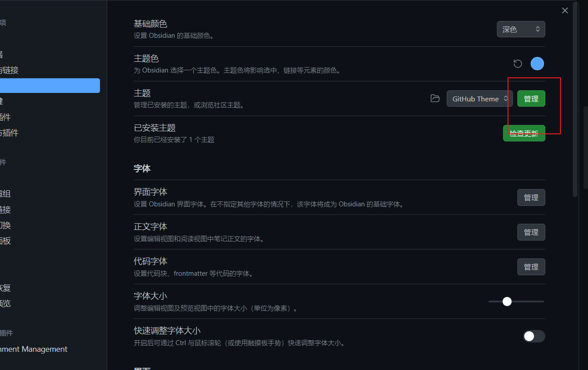The height and width of the screenshot is (370, 588).
Task: Open the sidebar tab ending in 恢复
Action: click(x=5, y=288)
